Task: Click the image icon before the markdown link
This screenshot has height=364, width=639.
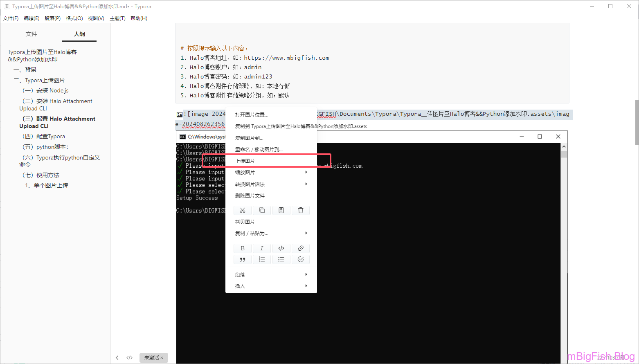Action: point(180,115)
